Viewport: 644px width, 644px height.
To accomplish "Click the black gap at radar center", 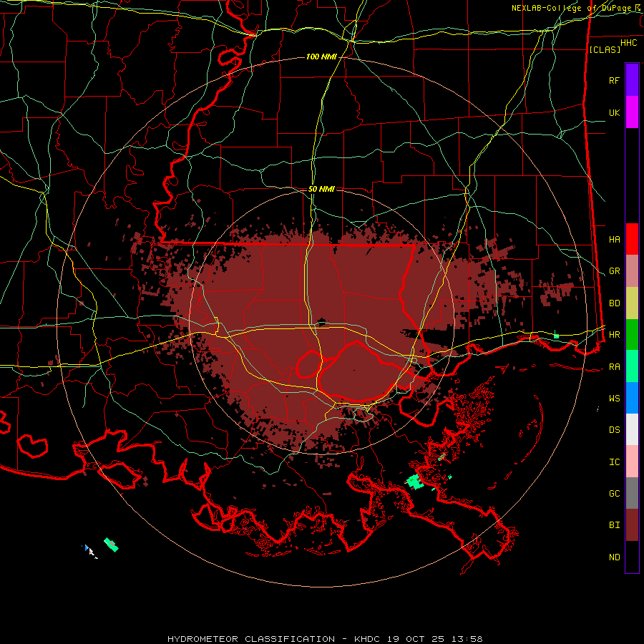I will pyautogui.click(x=321, y=321).
